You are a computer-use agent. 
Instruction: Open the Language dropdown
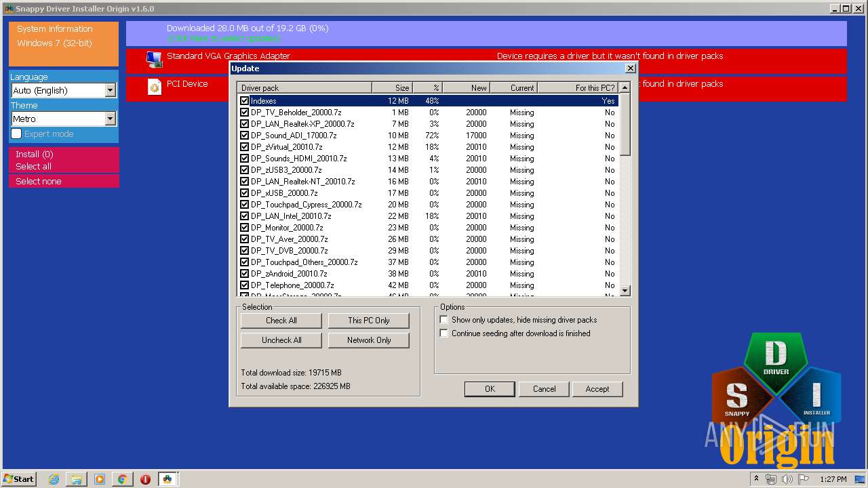point(64,90)
